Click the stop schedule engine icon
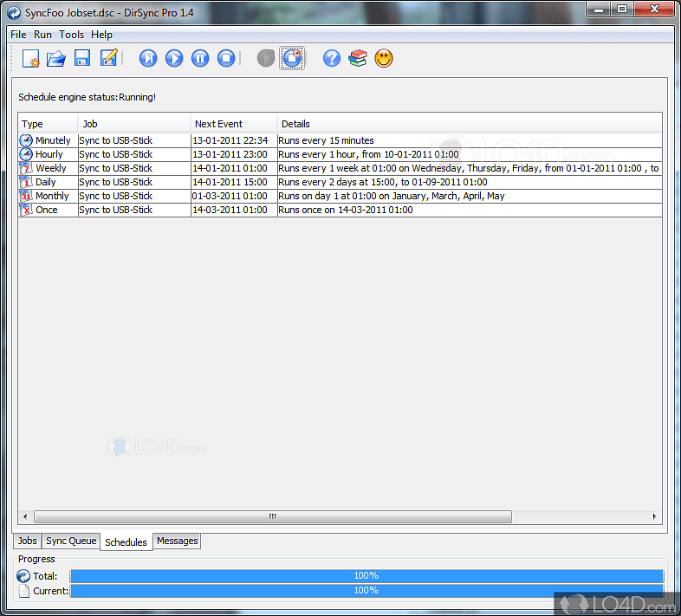681x616 pixels. click(x=292, y=58)
